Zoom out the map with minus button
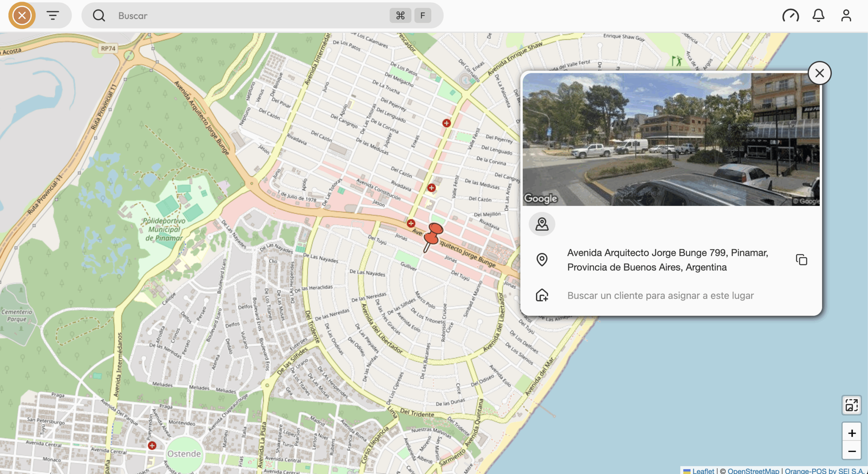The height and width of the screenshot is (474, 868). [851, 451]
